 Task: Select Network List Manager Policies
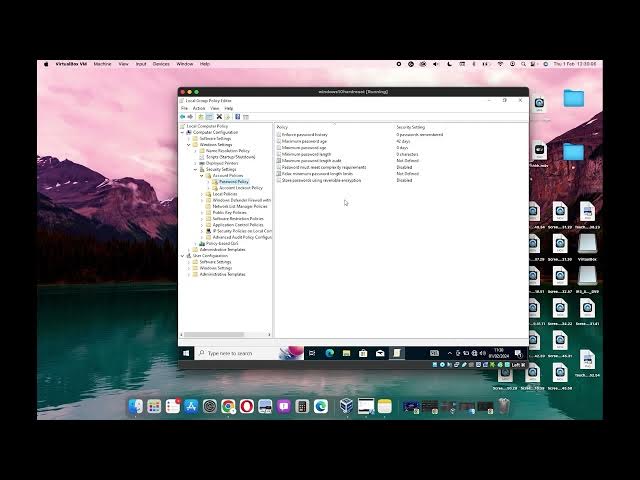[240, 207]
